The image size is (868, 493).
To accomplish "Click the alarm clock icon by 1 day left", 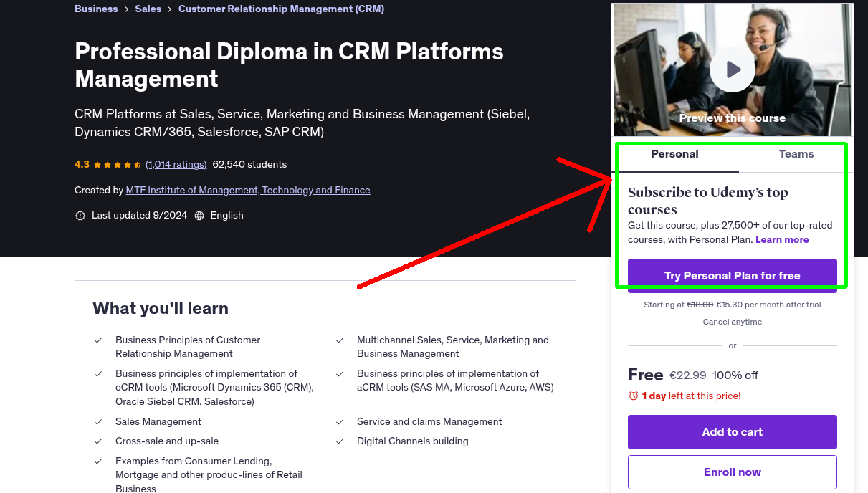I will point(634,396).
